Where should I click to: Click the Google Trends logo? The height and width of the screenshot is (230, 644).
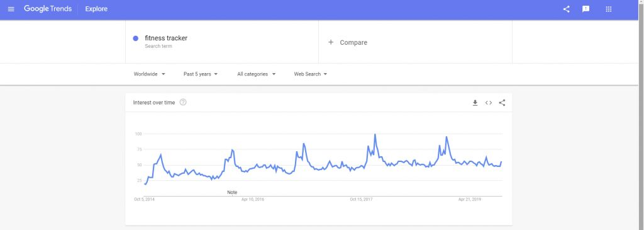48,9
